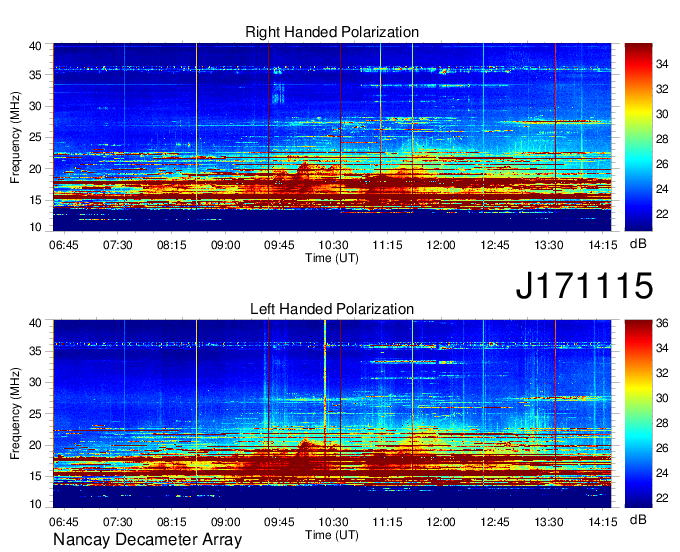This screenshot has width=680, height=552.
Task: Click the "09:45" time tick on the Right Handed plot
Action: pyautogui.click(x=279, y=245)
